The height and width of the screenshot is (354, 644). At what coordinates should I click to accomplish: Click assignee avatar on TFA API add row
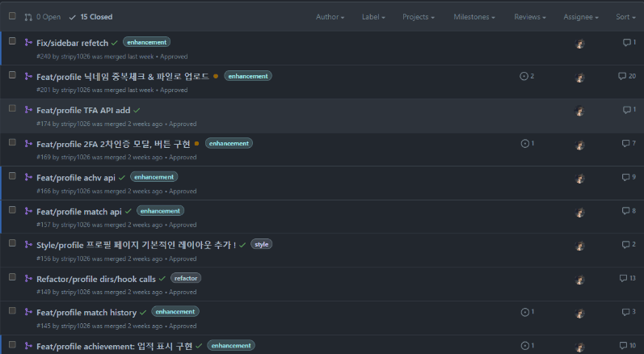point(580,111)
